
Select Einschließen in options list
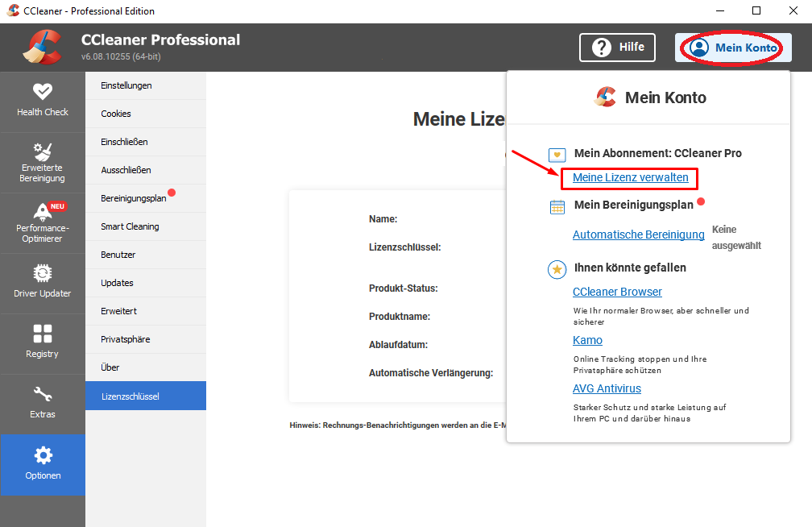(146, 142)
